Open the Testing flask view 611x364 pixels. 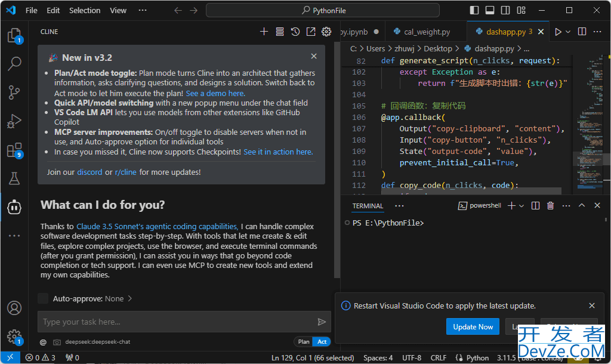(14, 178)
